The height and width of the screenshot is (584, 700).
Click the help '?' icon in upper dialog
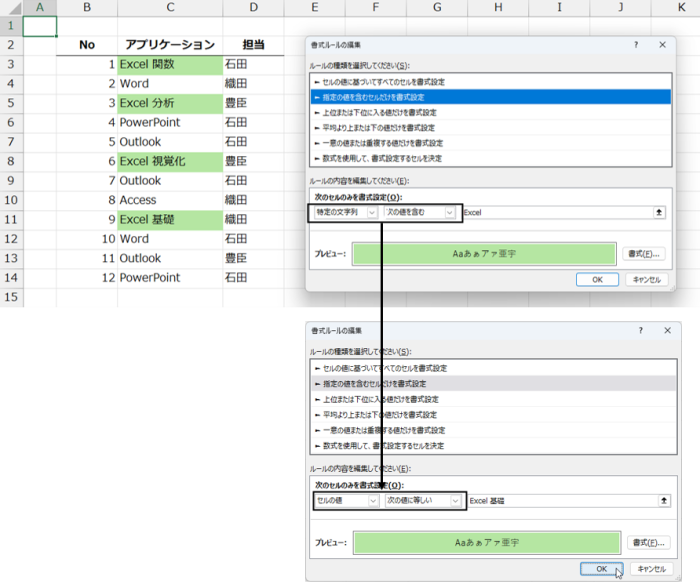tap(636, 45)
